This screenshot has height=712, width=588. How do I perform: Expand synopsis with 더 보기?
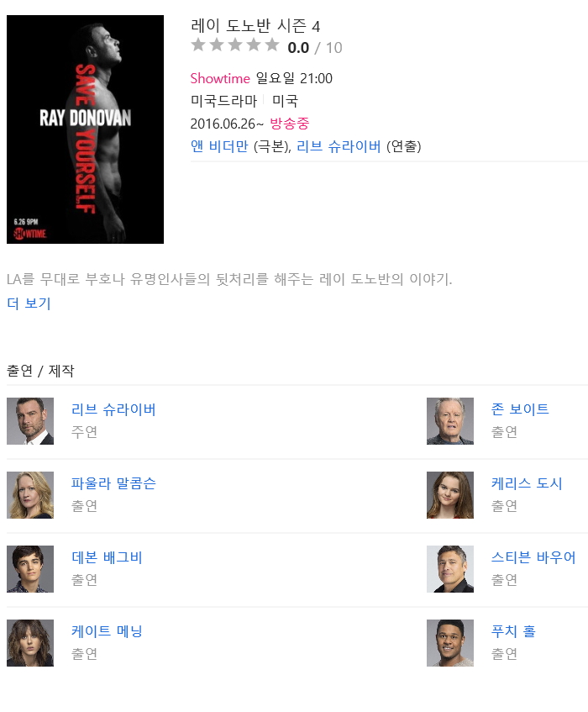(x=29, y=303)
